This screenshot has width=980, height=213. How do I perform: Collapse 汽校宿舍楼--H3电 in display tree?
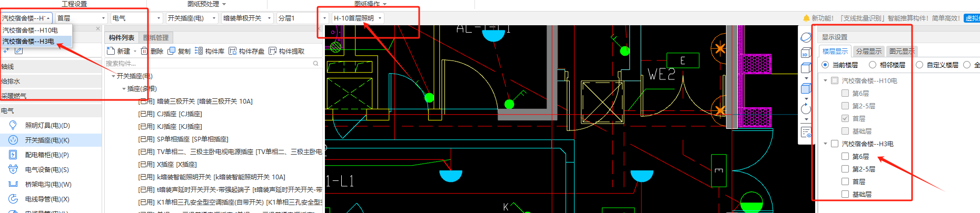click(825, 144)
